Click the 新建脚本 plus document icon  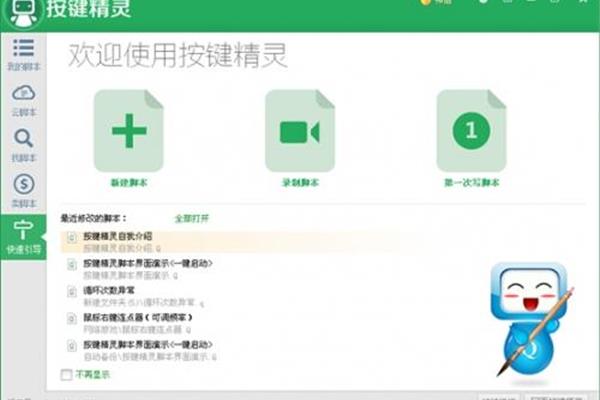129,131
